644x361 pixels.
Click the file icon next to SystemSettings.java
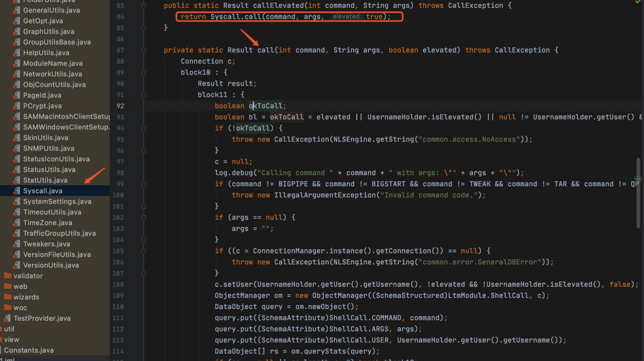[x=16, y=202]
